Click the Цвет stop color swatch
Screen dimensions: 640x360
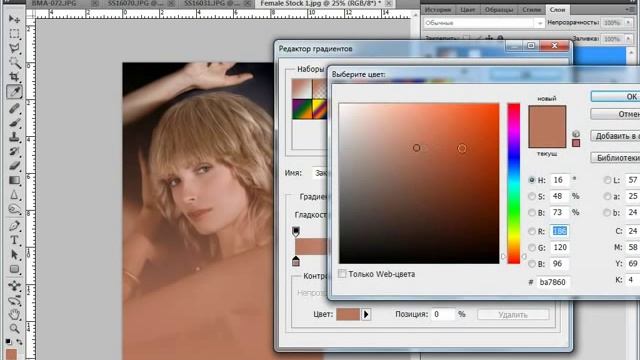(x=348, y=314)
